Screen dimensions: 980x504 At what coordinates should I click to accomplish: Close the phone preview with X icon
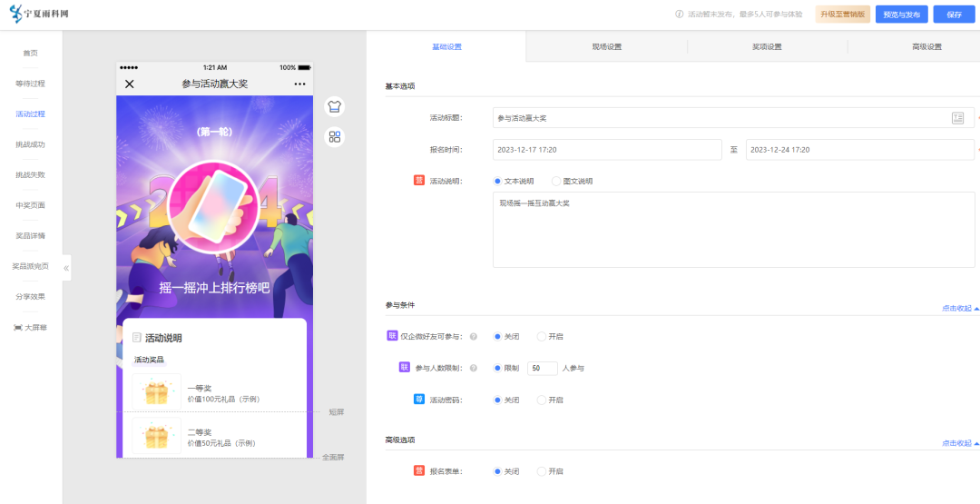point(130,84)
